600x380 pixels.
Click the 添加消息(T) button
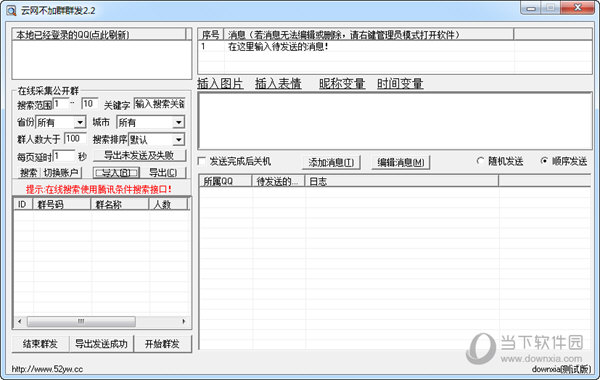point(331,162)
